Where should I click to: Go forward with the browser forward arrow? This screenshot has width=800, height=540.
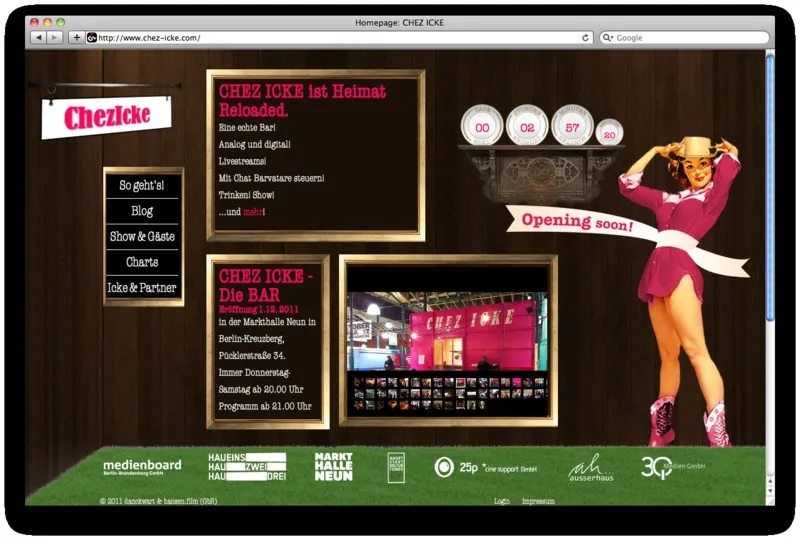(x=54, y=37)
